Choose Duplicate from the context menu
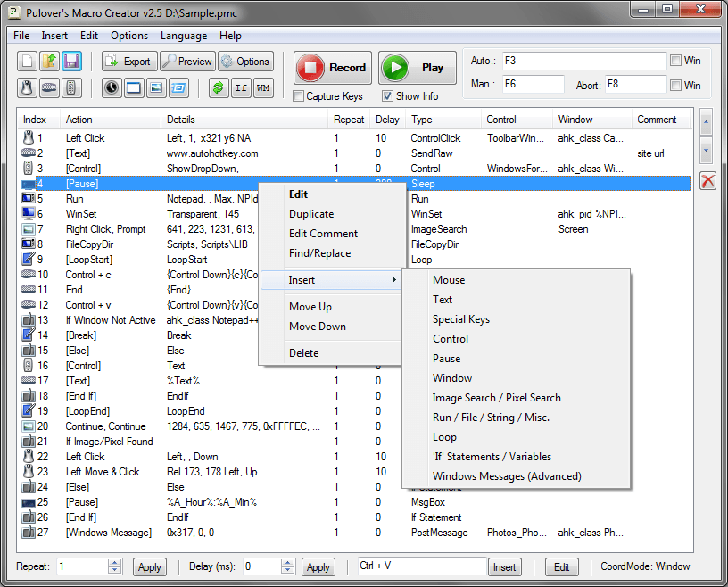The width and height of the screenshot is (728, 587). (x=311, y=213)
